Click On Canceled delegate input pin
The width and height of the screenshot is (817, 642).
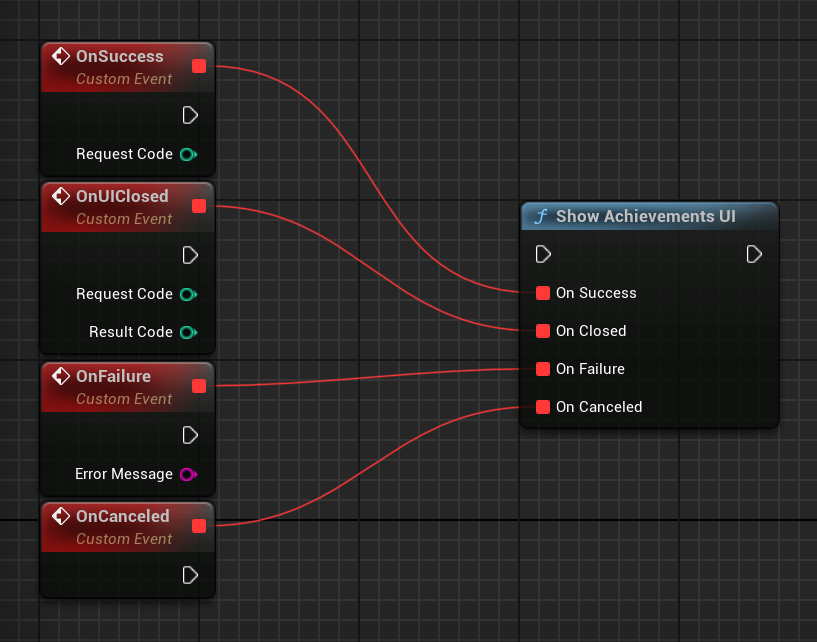(x=543, y=407)
